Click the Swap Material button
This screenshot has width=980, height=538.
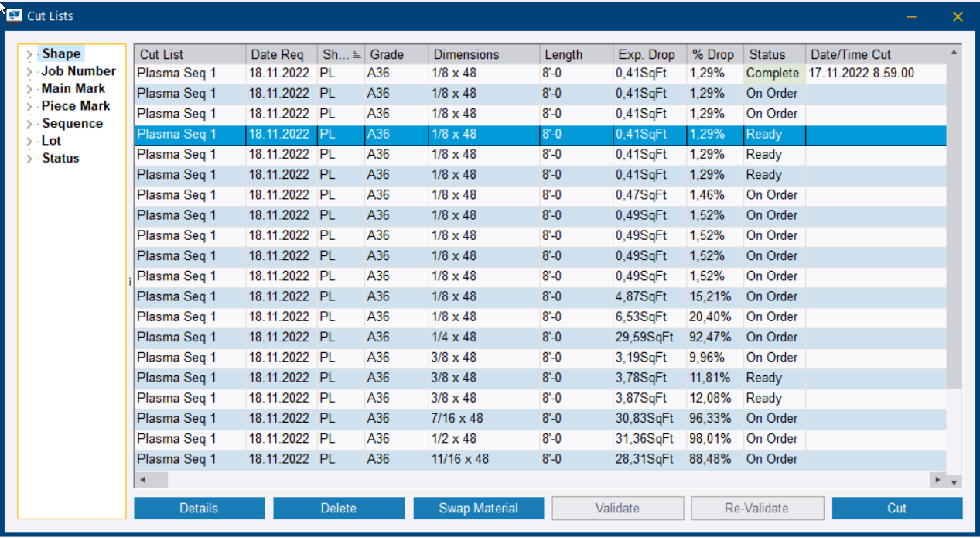coord(478,508)
